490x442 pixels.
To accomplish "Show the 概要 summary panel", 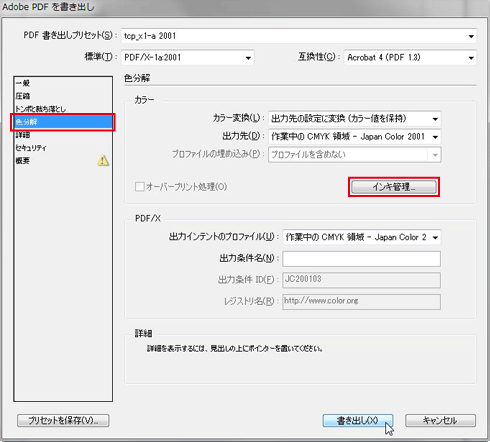I will pos(23,161).
